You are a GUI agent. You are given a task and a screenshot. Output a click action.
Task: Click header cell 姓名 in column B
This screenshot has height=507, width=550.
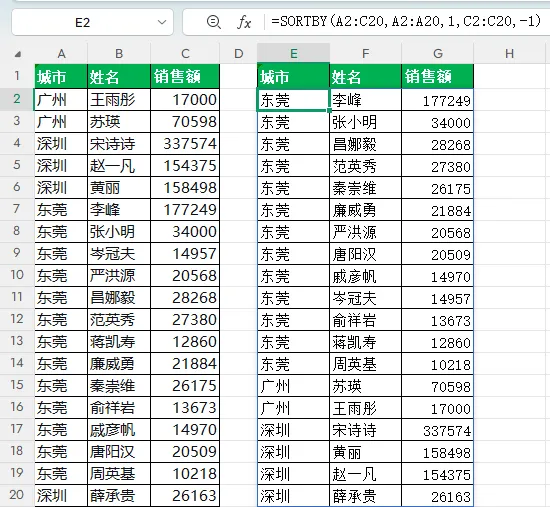click(119, 76)
